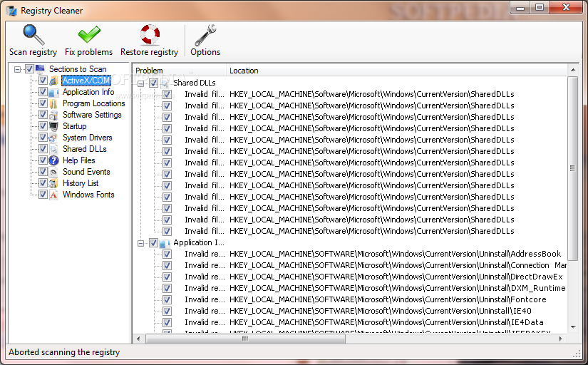Click the Windows Fonts letter A icon
The image size is (588, 365).
coord(53,195)
